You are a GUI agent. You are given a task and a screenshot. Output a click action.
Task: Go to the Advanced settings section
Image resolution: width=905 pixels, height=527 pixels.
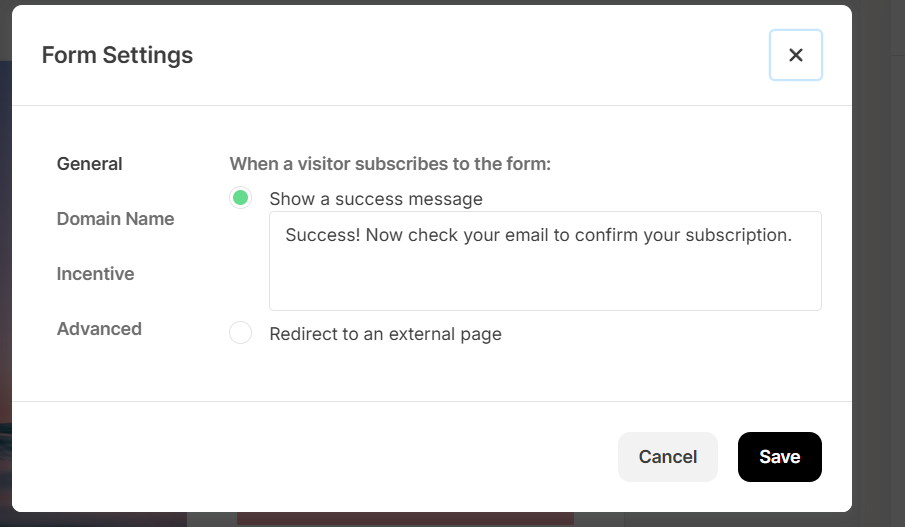[x=99, y=328]
